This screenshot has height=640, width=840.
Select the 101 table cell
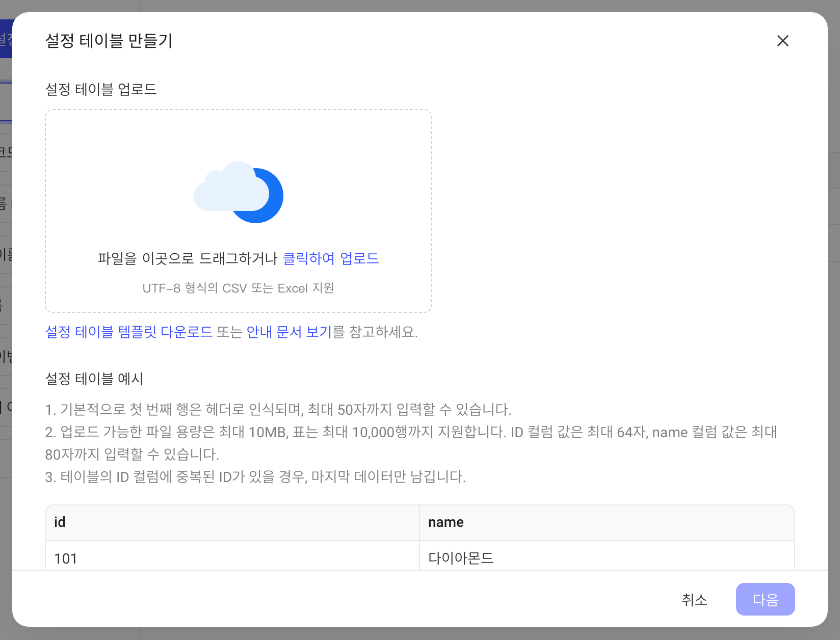point(232,556)
